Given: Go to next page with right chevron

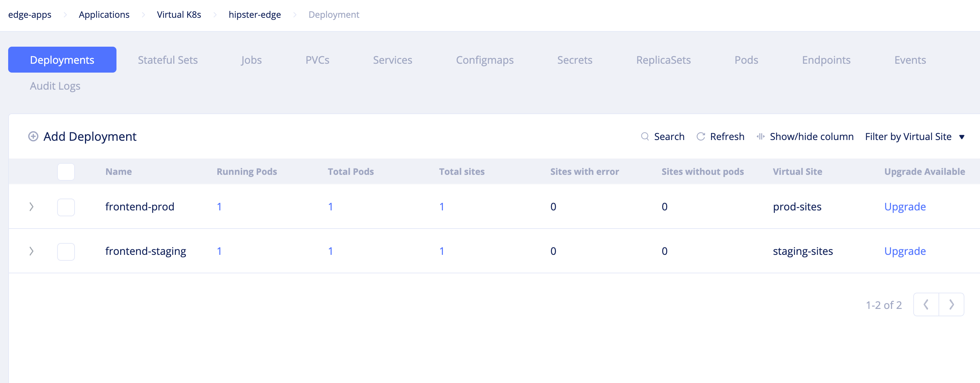Looking at the screenshot, I should (x=951, y=304).
